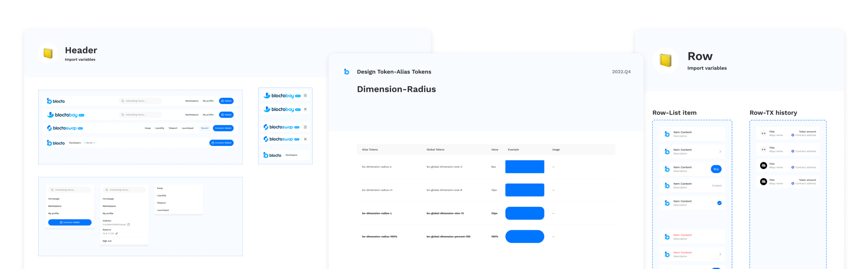Expand the Mainnet network dropdown

tap(90, 143)
